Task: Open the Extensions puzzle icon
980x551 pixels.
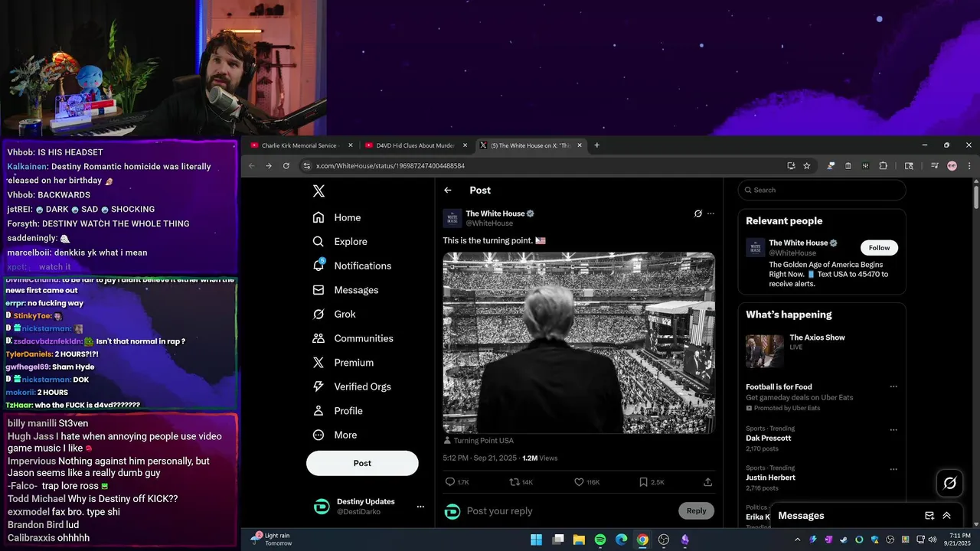Action: point(883,165)
